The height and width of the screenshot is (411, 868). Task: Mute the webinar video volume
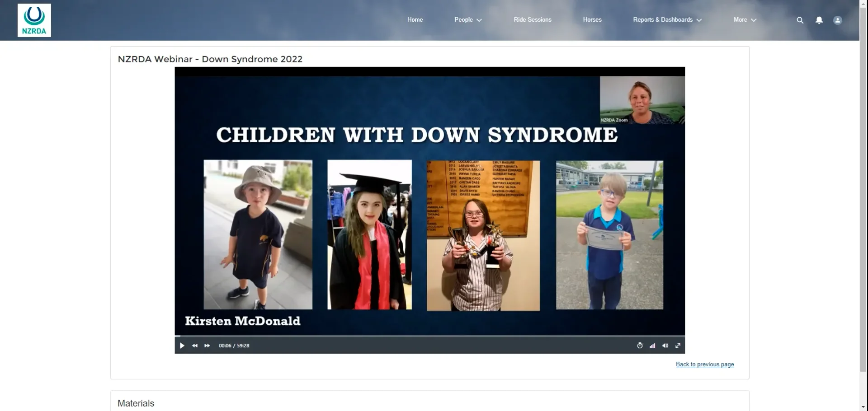[x=665, y=345]
